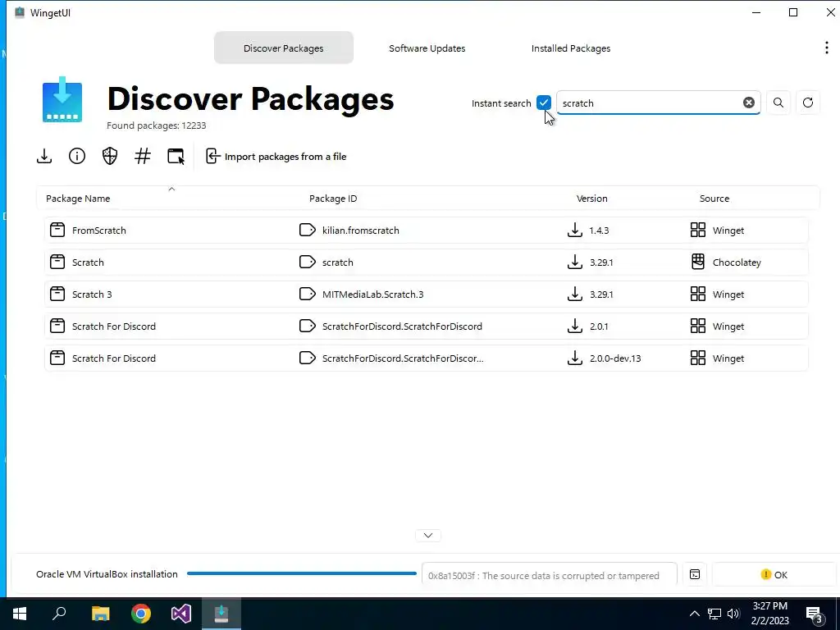The height and width of the screenshot is (630, 840).
Task: Open package info icon in toolbar
Action: 77,157
